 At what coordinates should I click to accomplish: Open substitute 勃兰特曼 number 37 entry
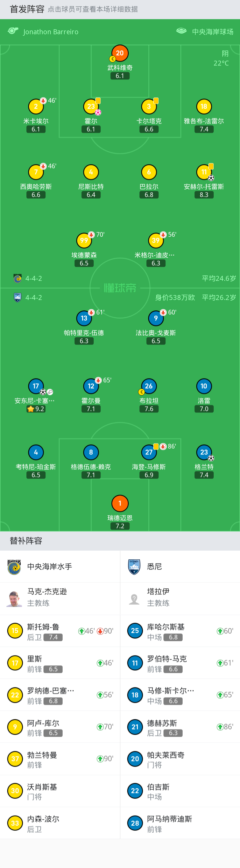[60, 759]
